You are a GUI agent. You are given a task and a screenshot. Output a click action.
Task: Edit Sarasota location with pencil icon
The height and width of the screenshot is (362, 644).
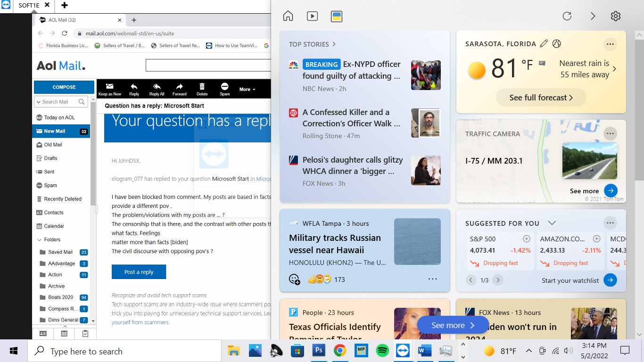[x=544, y=44]
